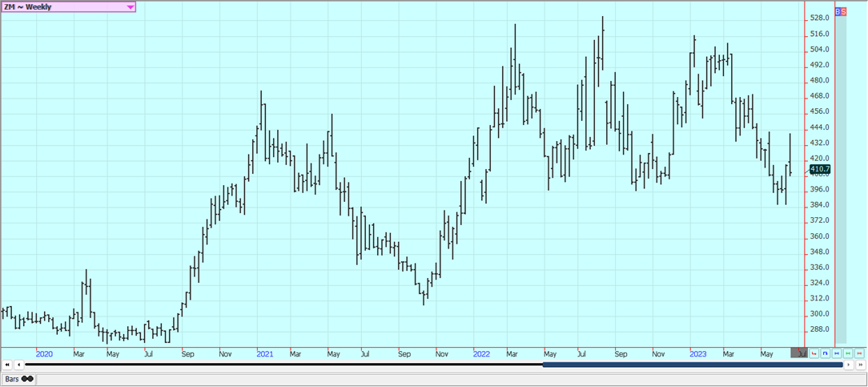Image resolution: width=868 pixels, height=387 pixels.
Task: Click the 456.0 price scale label
Action: (x=819, y=111)
